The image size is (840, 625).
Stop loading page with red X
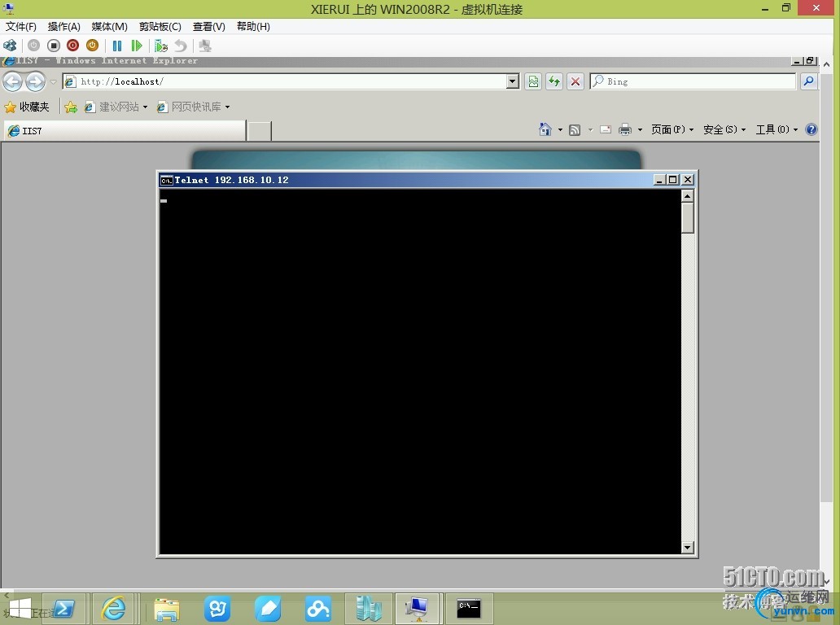coord(575,81)
